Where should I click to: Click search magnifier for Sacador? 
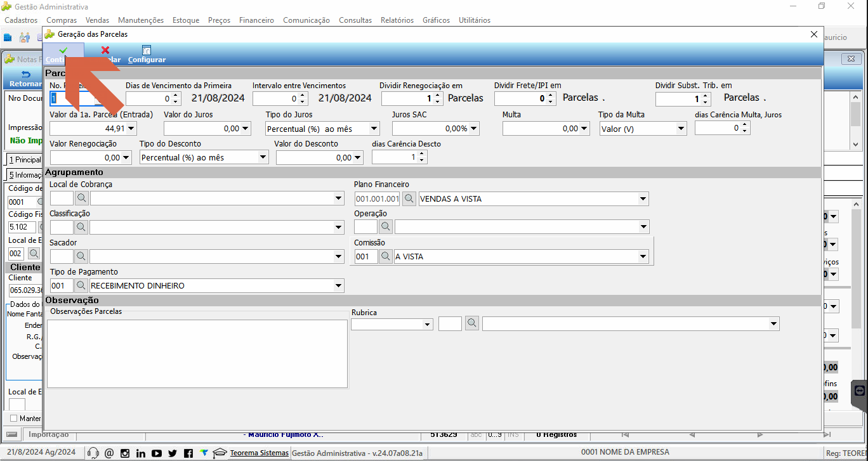click(81, 256)
